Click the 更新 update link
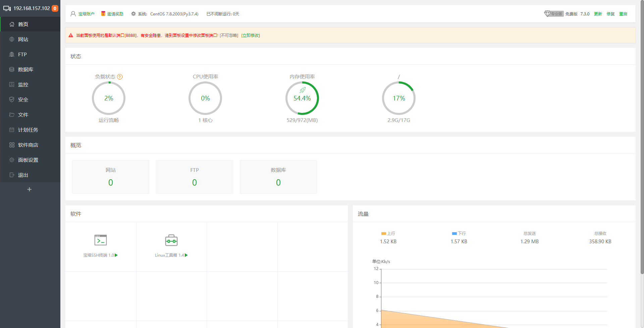Viewport: 644px width, 328px height. click(x=598, y=14)
